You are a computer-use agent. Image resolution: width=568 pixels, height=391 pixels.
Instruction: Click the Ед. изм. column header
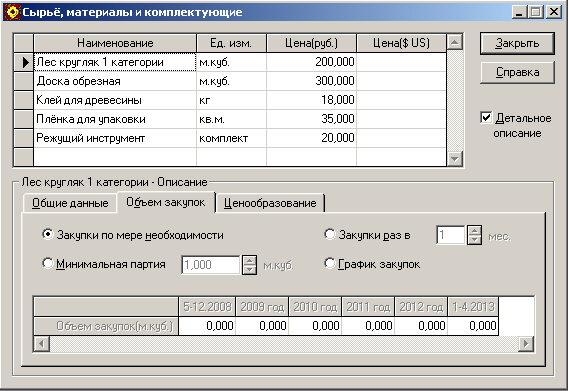(x=231, y=43)
